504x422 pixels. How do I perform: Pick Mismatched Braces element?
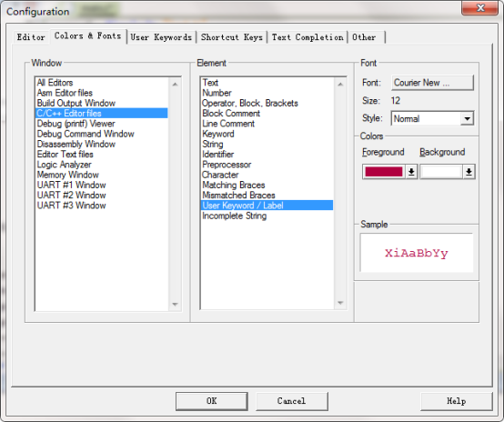click(x=267, y=196)
